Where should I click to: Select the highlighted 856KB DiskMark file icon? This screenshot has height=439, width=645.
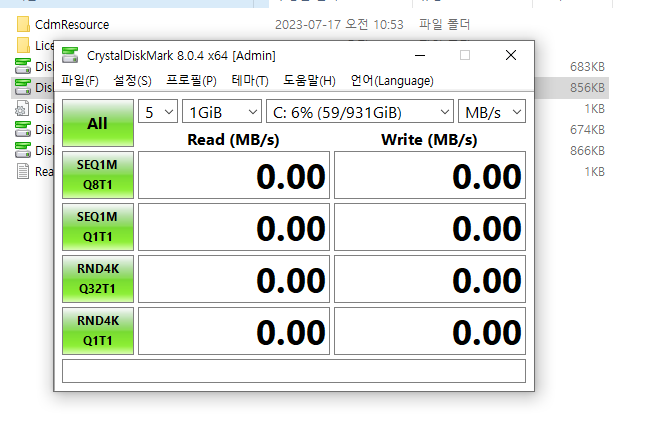point(23,87)
